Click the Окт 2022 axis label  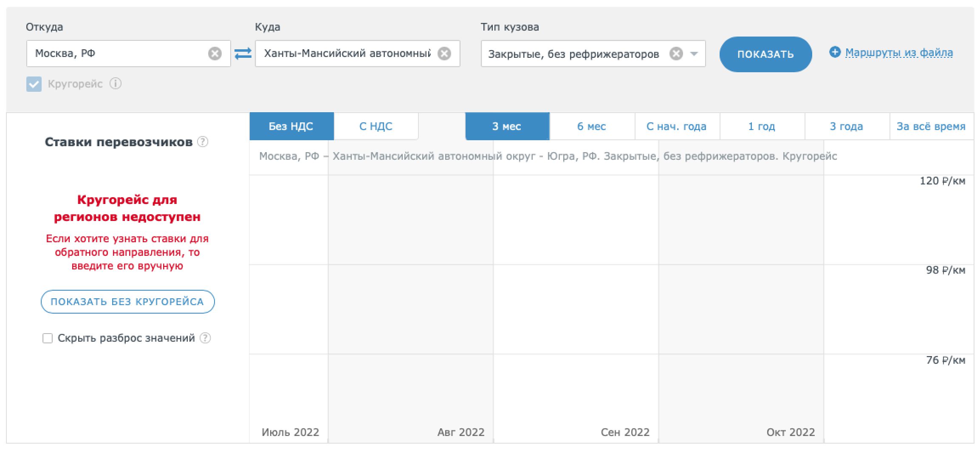[x=791, y=433]
